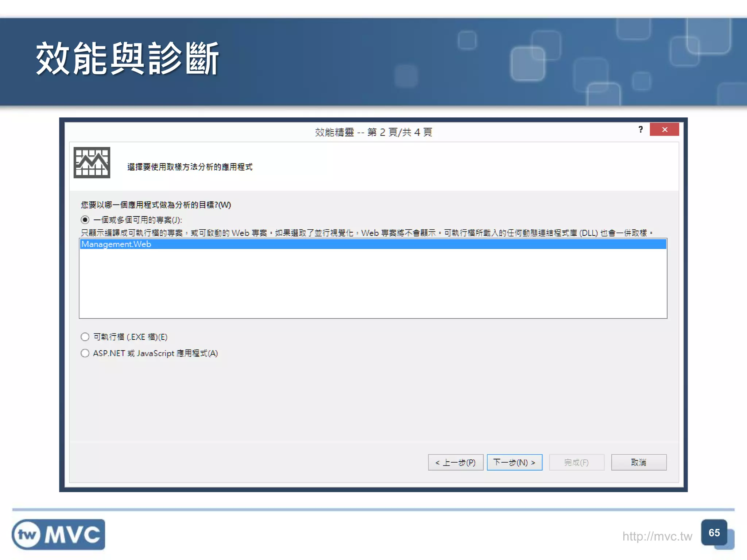747x560 pixels.
Task: Cancel the wizard with '取消' button
Action: (639, 462)
